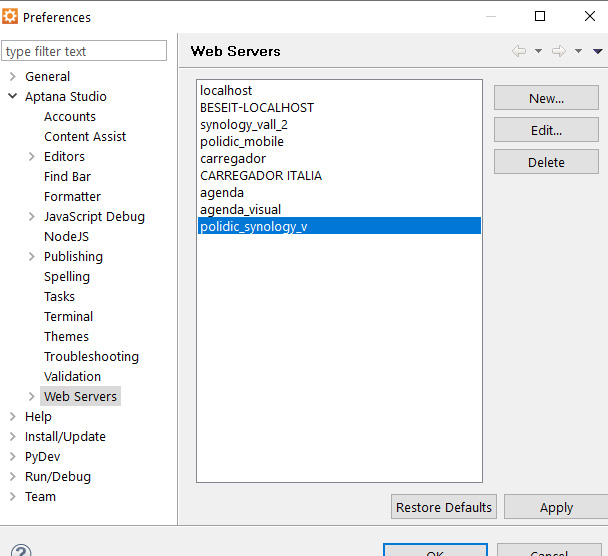Expand the General tree node
This screenshot has height=556, width=608.
click(12, 76)
